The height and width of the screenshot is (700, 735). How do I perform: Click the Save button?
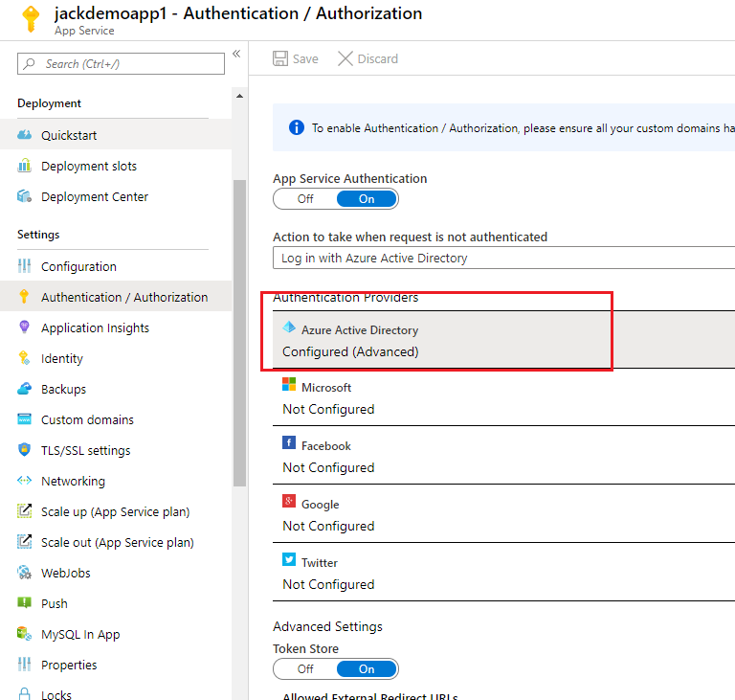point(296,58)
